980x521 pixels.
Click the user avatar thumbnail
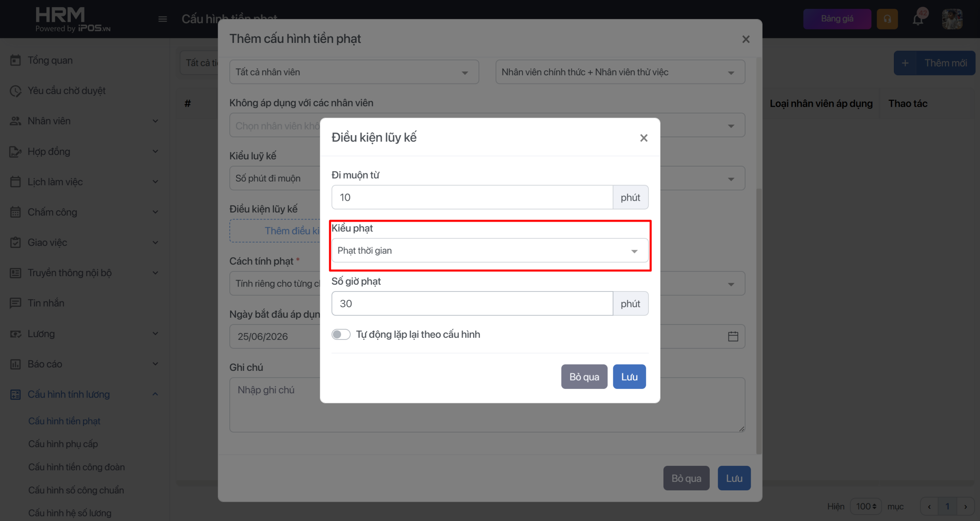(x=952, y=19)
